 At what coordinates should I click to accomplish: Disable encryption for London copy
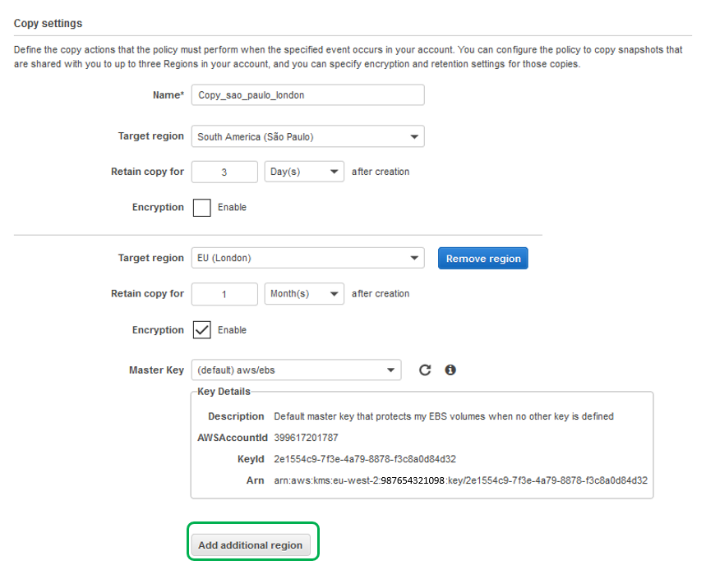(201, 329)
